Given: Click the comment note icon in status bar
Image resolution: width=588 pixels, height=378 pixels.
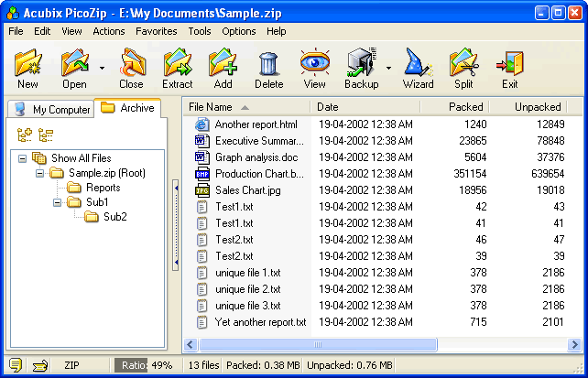Looking at the screenshot, I should tap(16, 365).
